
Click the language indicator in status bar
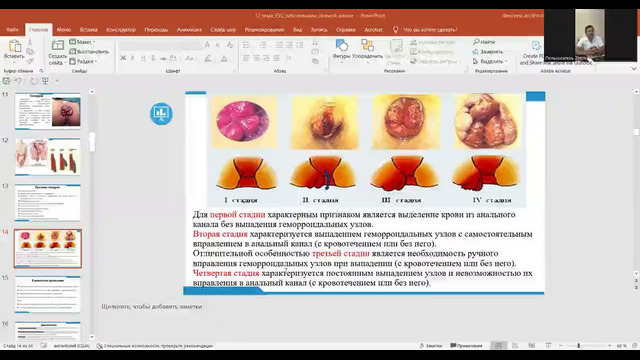tap(71, 346)
